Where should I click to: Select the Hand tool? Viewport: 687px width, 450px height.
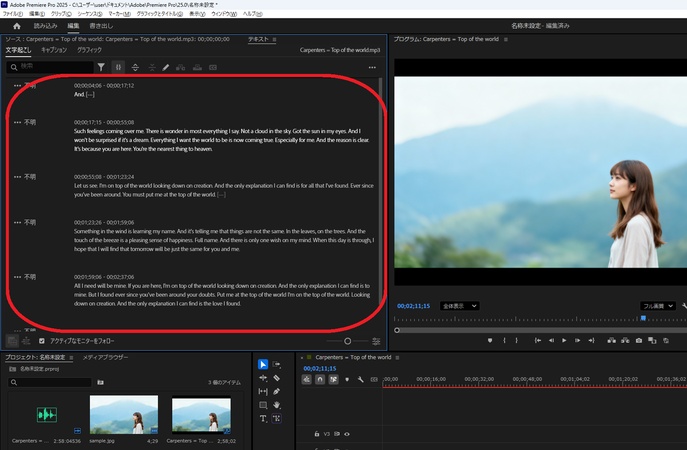pyautogui.click(x=276, y=405)
